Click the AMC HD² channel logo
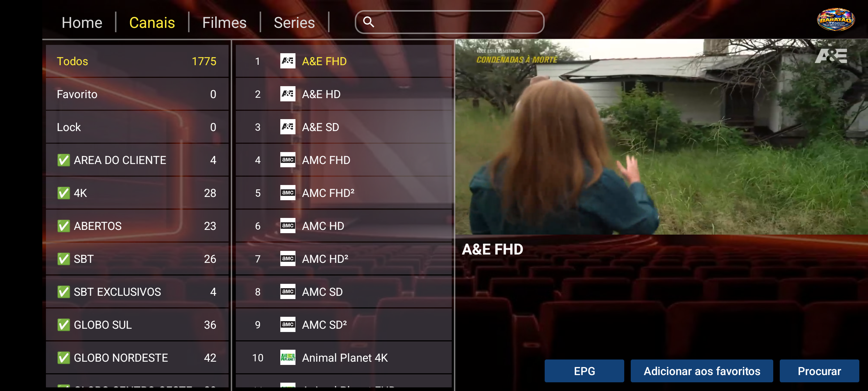868x391 pixels. [288, 259]
